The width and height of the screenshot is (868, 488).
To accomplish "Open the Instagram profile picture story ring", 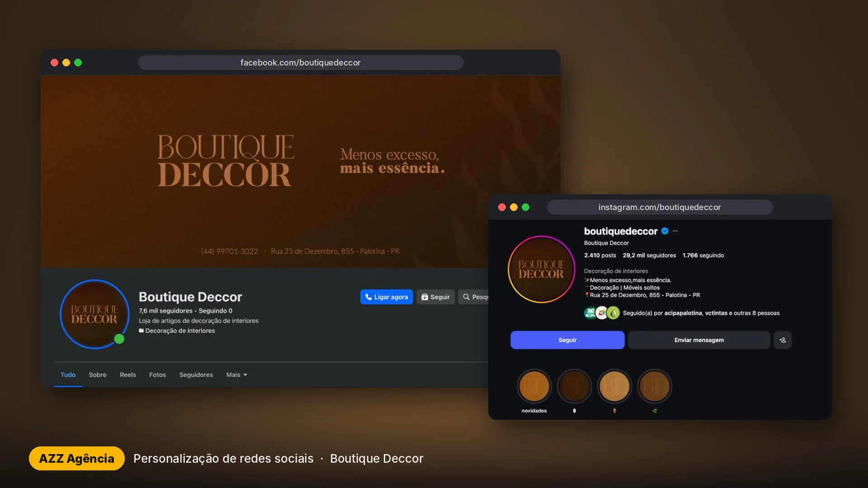I will 541,269.
